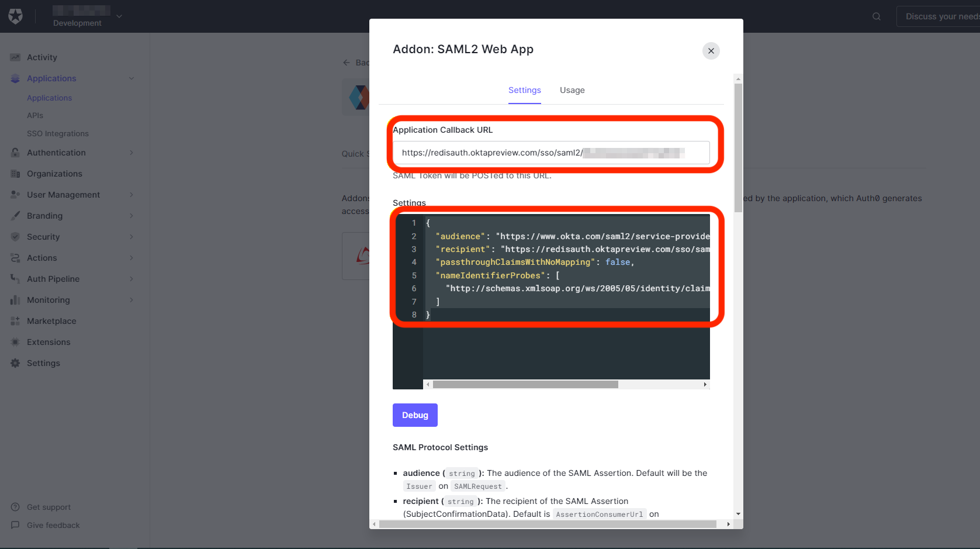Open the tenant Development dropdown
This screenshot has width=980, height=549.
pyautogui.click(x=119, y=16)
